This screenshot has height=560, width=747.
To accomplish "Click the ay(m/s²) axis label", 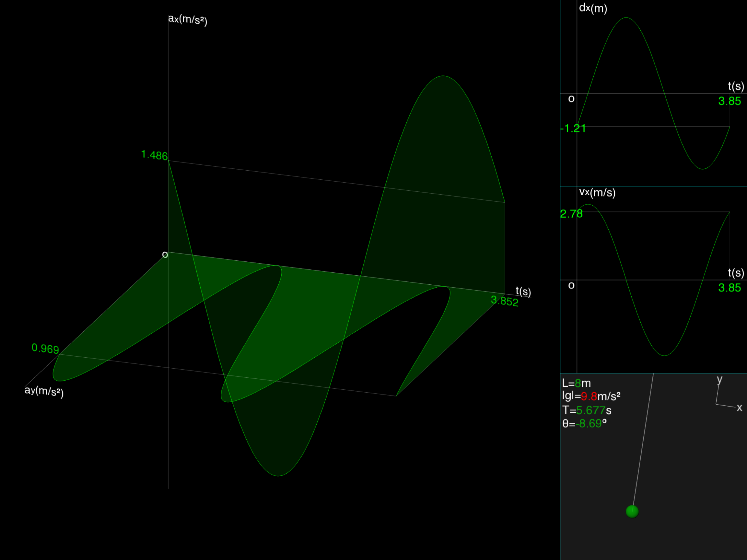I will coord(44,391).
